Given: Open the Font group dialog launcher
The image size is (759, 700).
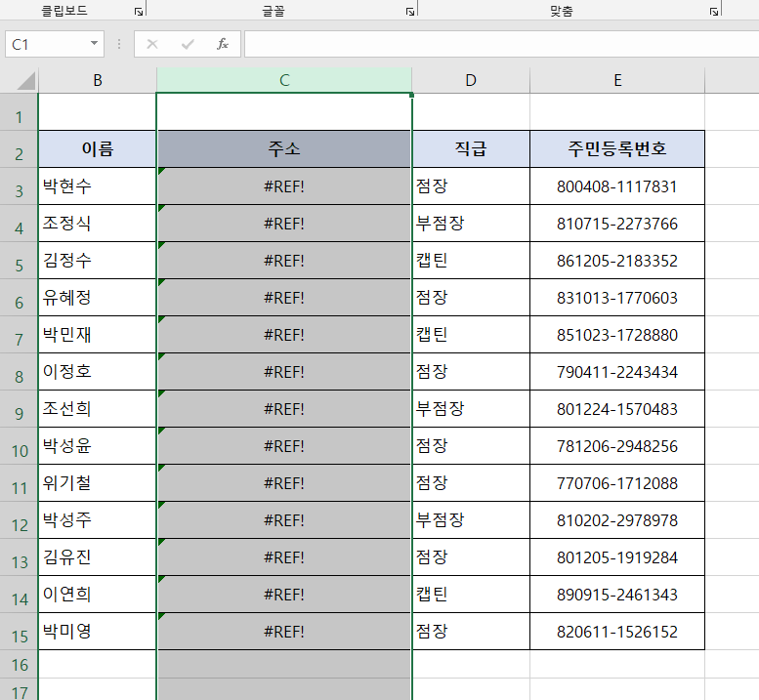Looking at the screenshot, I should click(x=410, y=12).
